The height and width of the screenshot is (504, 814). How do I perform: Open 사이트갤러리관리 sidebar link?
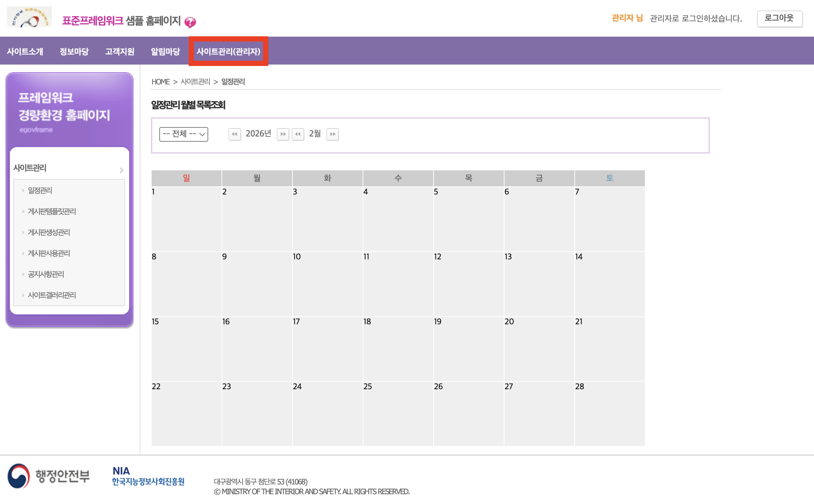pyautogui.click(x=52, y=295)
